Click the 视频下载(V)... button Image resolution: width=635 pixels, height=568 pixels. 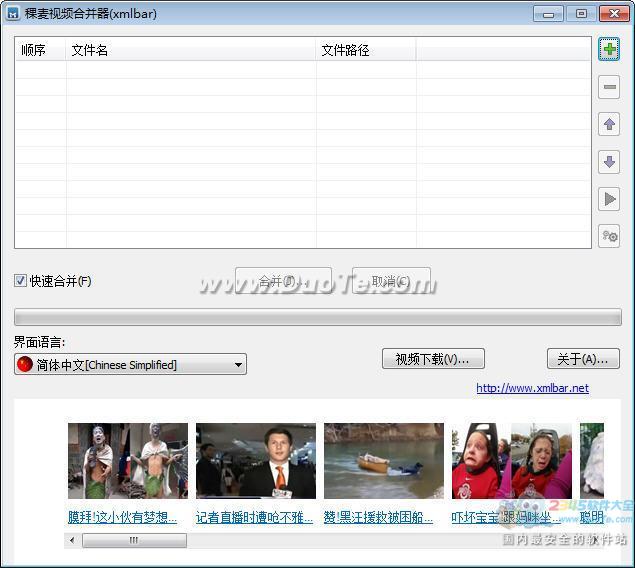(x=433, y=359)
